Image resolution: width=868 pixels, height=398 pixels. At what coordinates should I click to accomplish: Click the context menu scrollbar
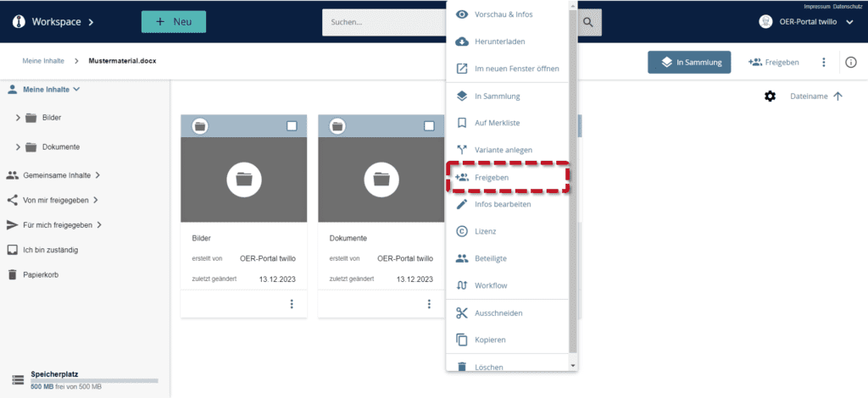point(574,169)
